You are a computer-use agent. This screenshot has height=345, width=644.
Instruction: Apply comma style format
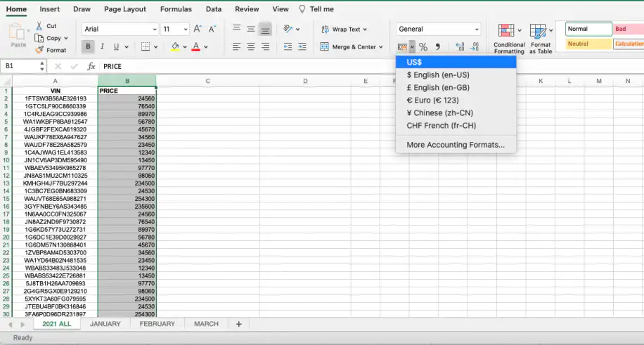coord(438,47)
